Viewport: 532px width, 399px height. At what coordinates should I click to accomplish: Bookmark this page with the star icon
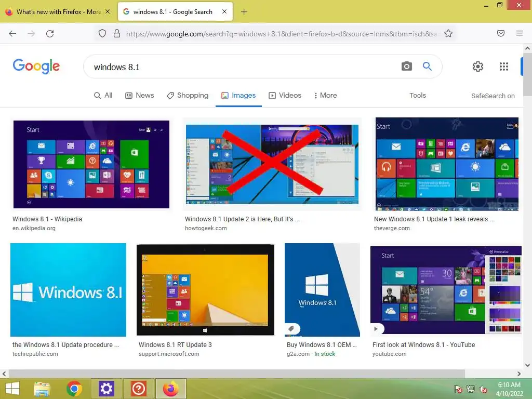coord(448,33)
